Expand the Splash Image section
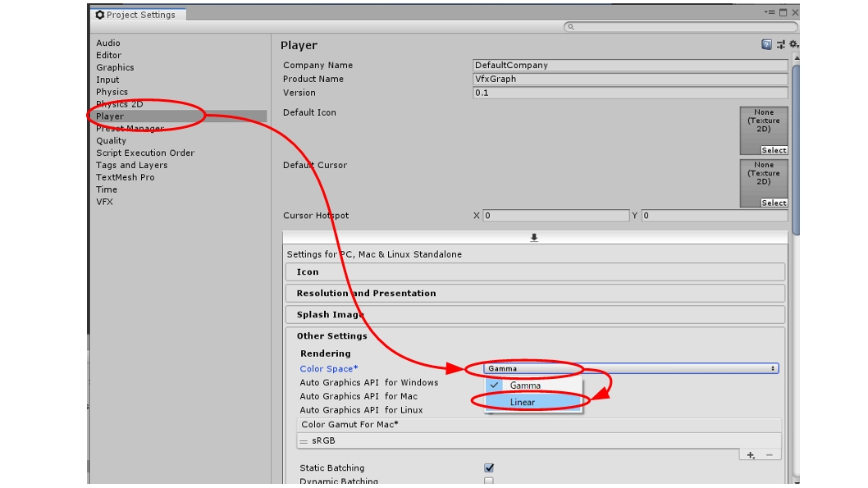 coord(535,315)
